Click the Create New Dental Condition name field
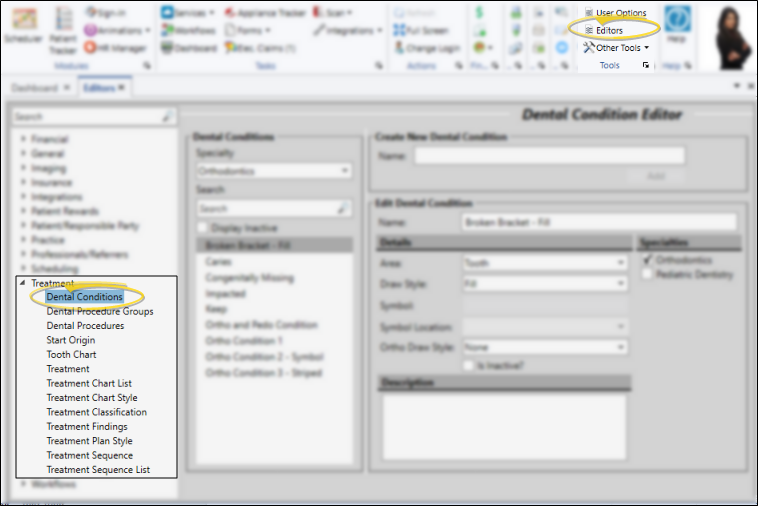 (549, 155)
